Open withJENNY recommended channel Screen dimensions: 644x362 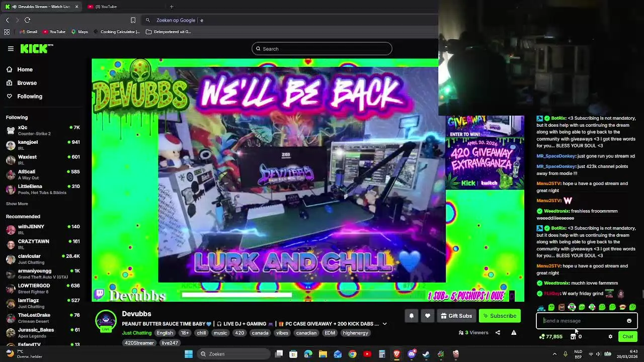point(43,229)
